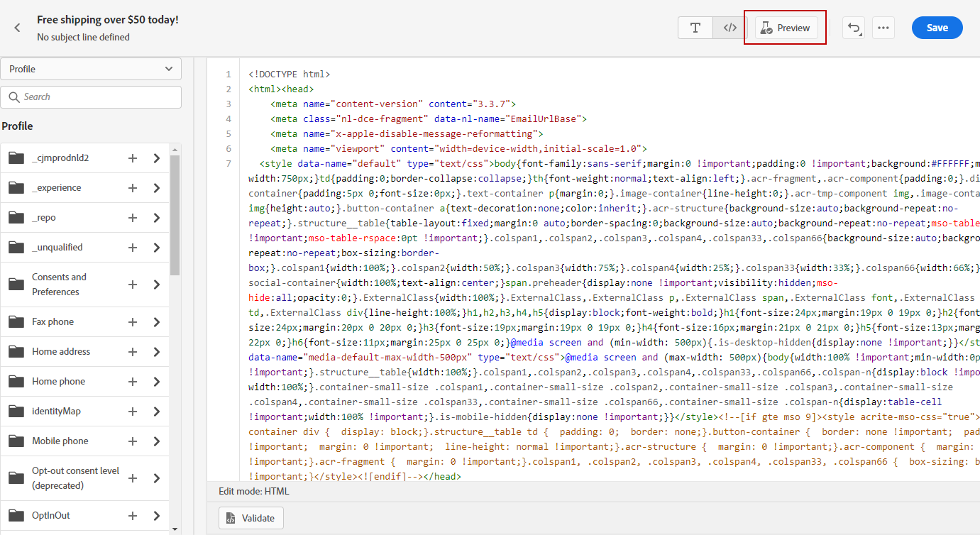Expand the _unqualified folder chevron

click(x=157, y=248)
